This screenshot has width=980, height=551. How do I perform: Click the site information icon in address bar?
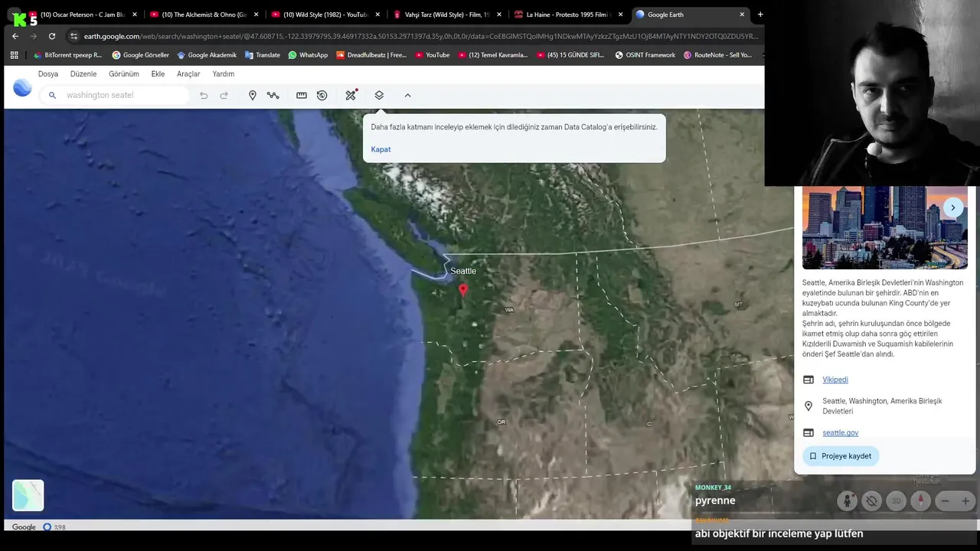73,36
